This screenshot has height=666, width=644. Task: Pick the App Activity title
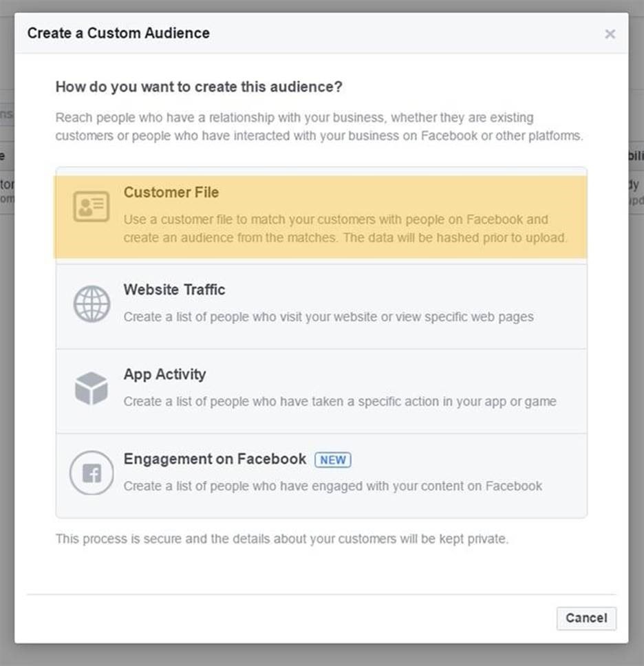point(164,374)
